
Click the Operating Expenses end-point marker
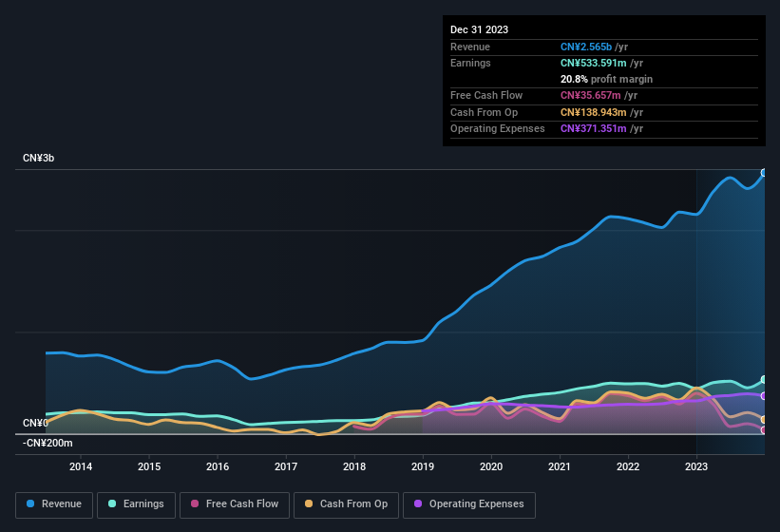pyautogui.click(x=764, y=396)
